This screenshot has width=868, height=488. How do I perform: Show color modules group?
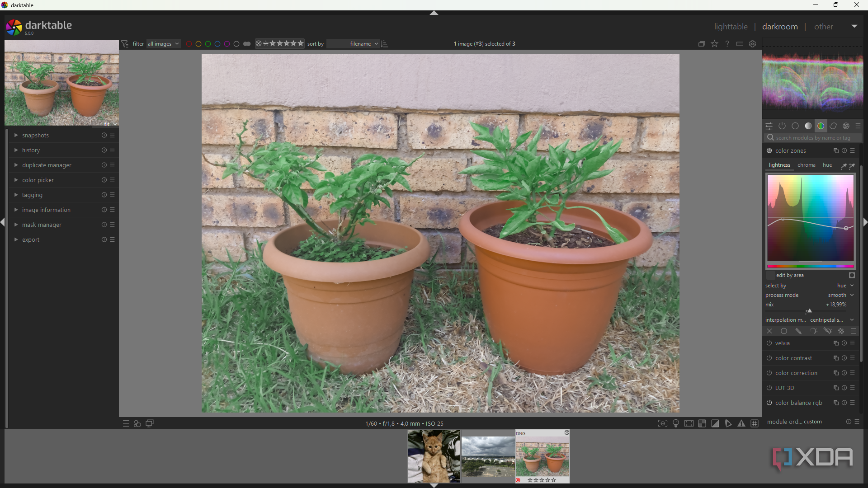pyautogui.click(x=821, y=126)
